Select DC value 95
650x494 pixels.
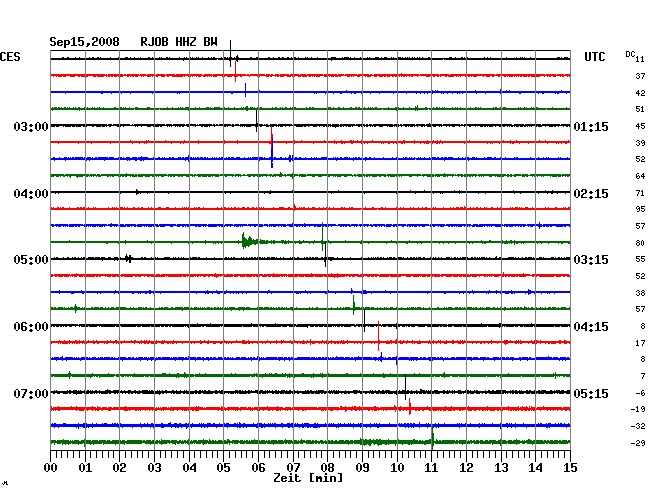point(640,209)
